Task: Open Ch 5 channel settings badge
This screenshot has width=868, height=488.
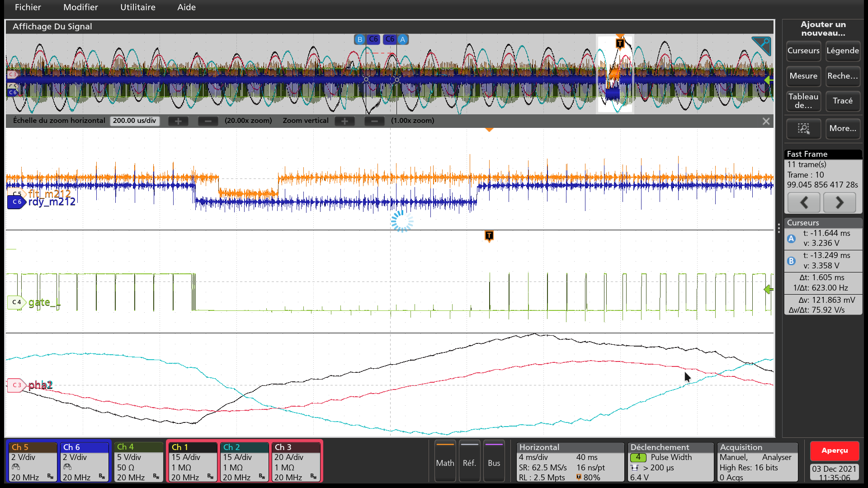Action: click(33, 462)
